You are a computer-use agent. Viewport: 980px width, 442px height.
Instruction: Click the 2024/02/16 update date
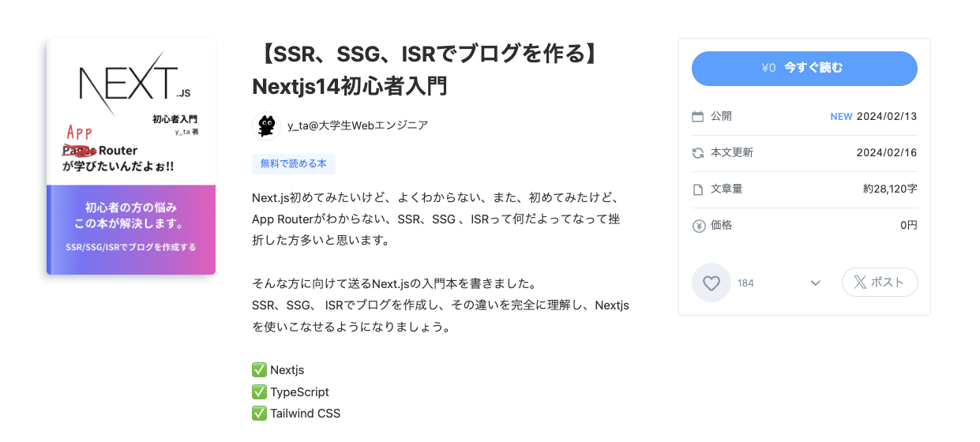point(886,153)
